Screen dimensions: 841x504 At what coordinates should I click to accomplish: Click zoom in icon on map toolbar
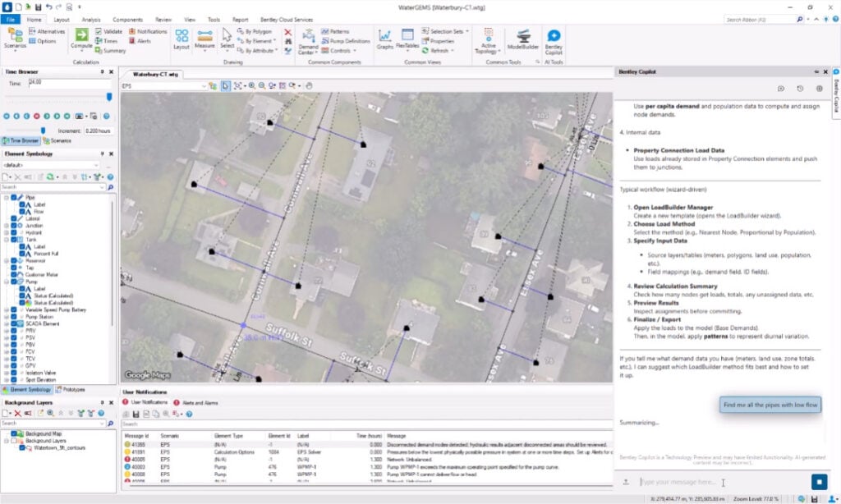pyautogui.click(x=251, y=86)
